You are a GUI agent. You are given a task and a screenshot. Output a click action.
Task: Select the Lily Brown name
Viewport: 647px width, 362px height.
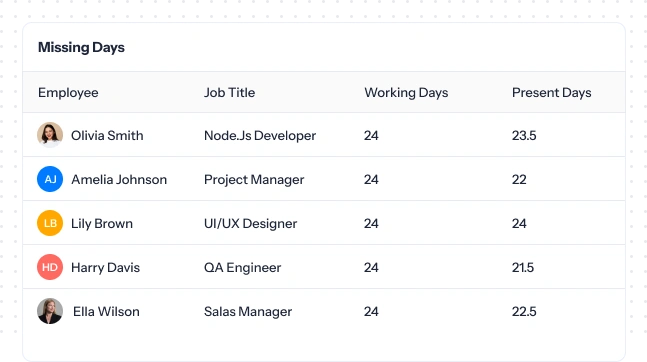pyautogui.click(x=102, y=224)
